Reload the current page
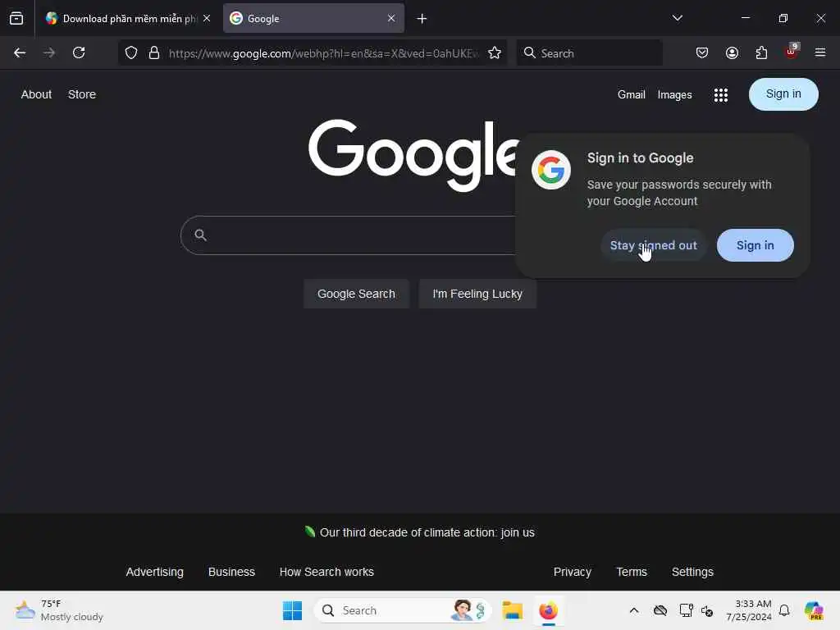Screen dimensions: 840x630 tap(79, 52)
